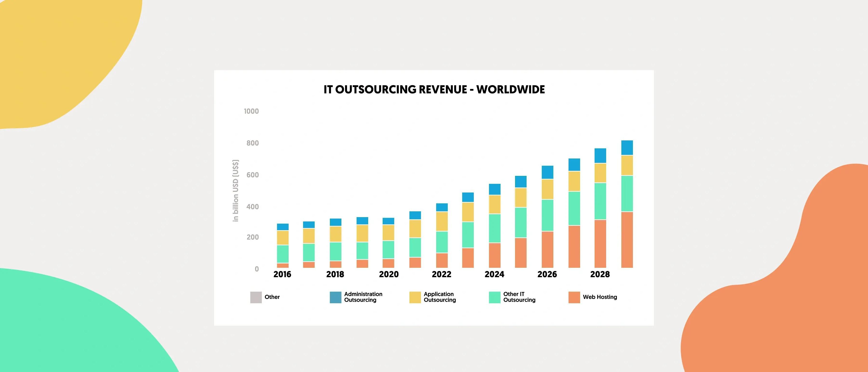This screenshot has width=868, height=372.
Task: Select the 'Administration Outsourcing' legend label
Action: pyautogui.click(x=363, y=297)
